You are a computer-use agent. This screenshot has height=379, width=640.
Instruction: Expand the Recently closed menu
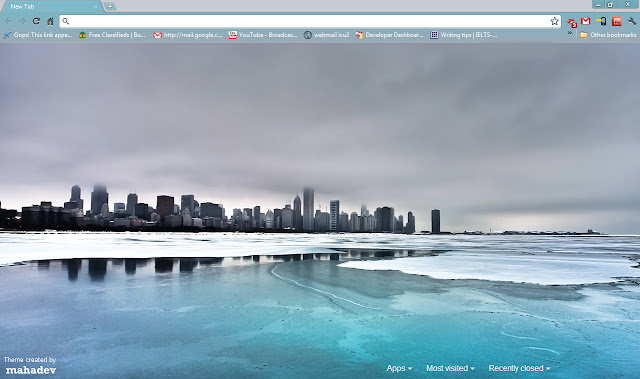pyautogui.click(x=519, y=368)
